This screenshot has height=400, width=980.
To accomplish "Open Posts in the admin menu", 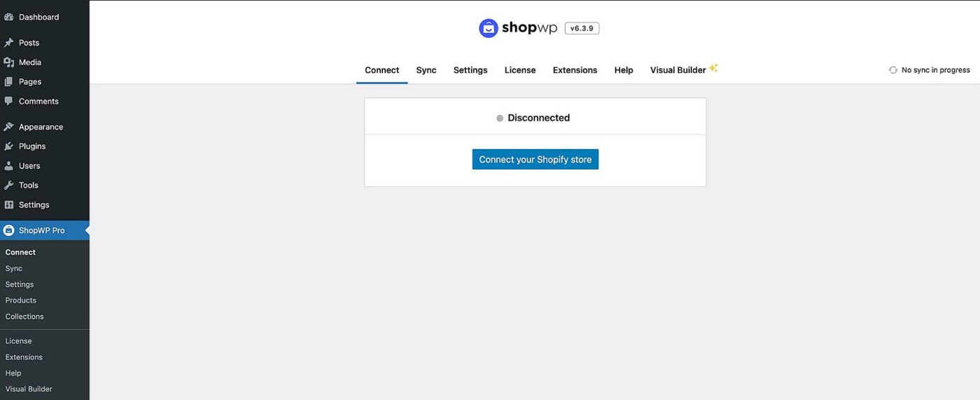I will click(45, 43).
